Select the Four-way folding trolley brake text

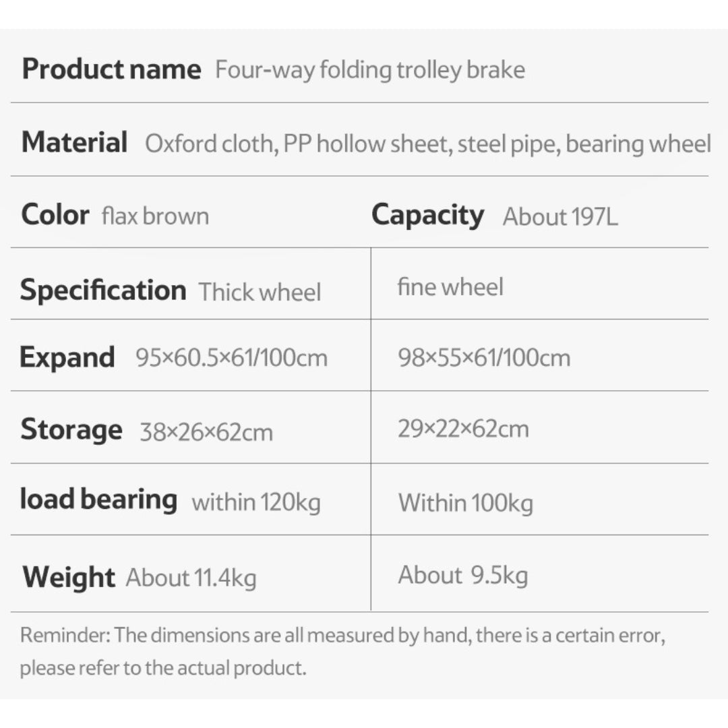tap(369, 70)
